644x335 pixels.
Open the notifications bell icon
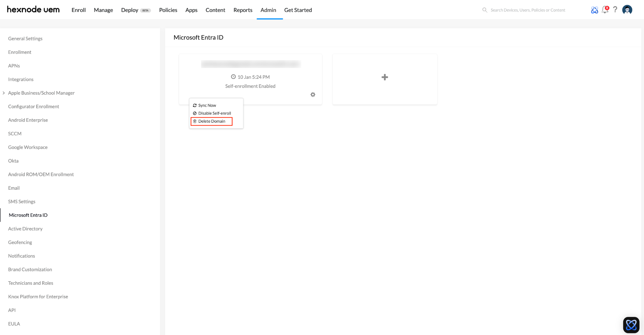[x=605, y=10]
